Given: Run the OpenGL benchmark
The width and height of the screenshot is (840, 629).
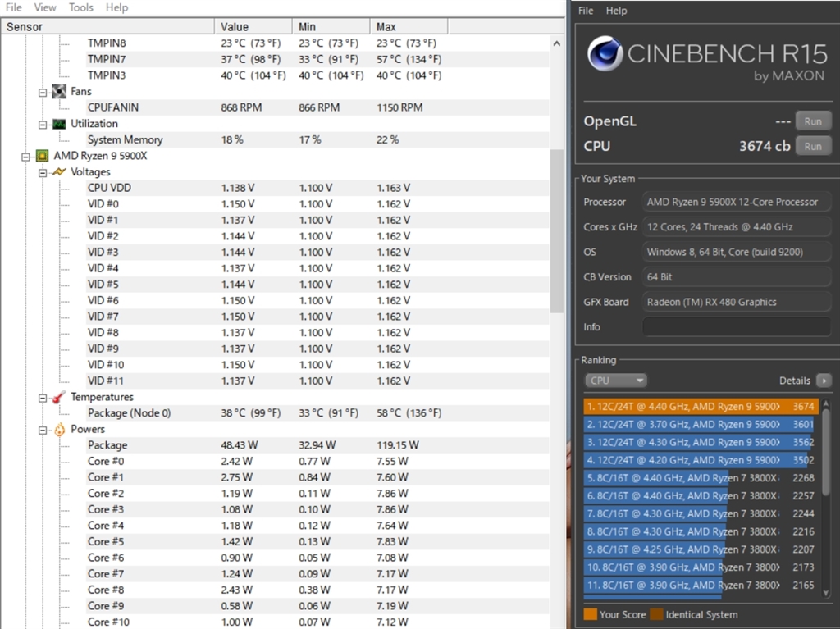Looking at the screenshot, I should point(812,121).
